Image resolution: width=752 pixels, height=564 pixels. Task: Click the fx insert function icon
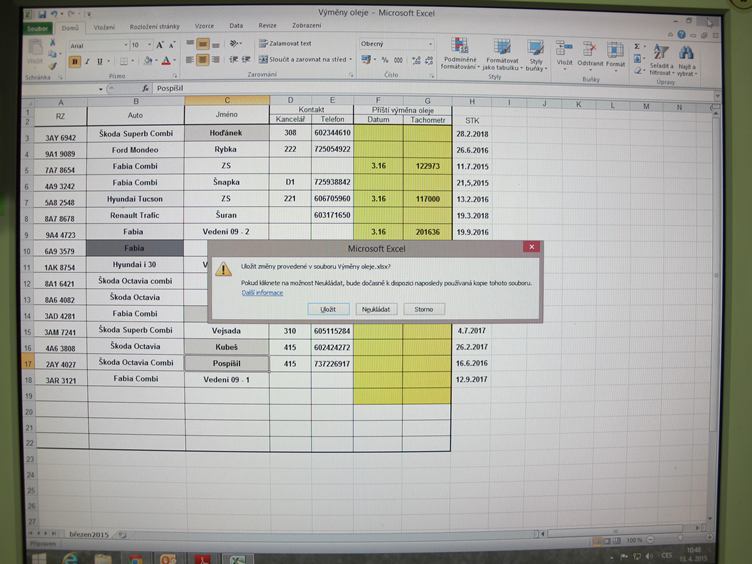(145, 89)
